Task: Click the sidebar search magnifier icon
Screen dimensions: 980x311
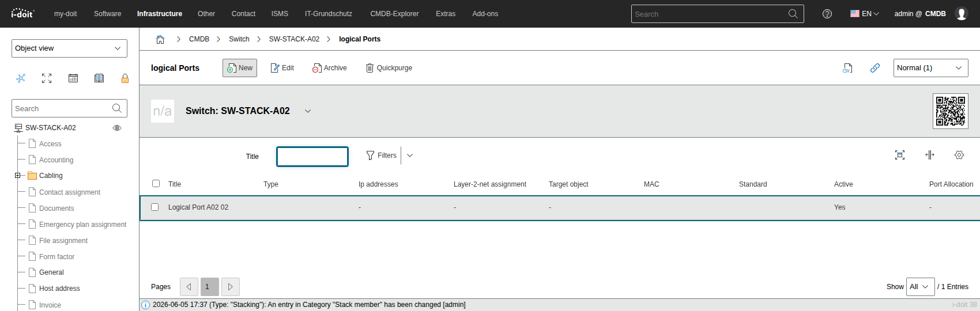Action: 117,108
